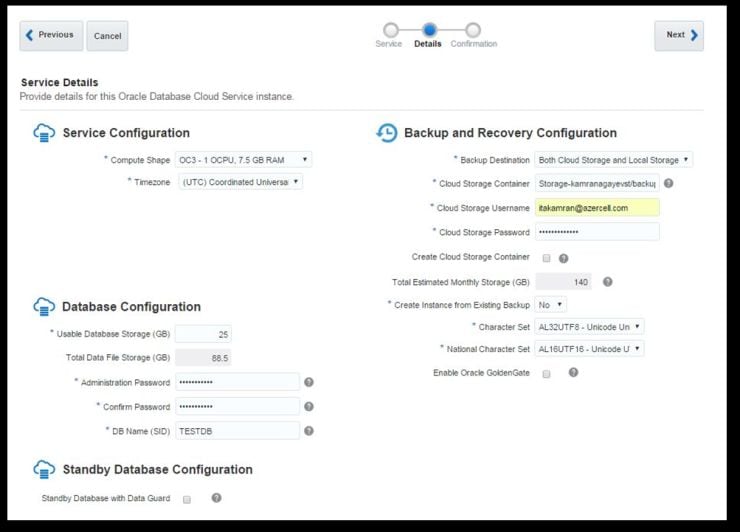
Task: Open the Compute Shape dropdown
Action: pos(243,160)
